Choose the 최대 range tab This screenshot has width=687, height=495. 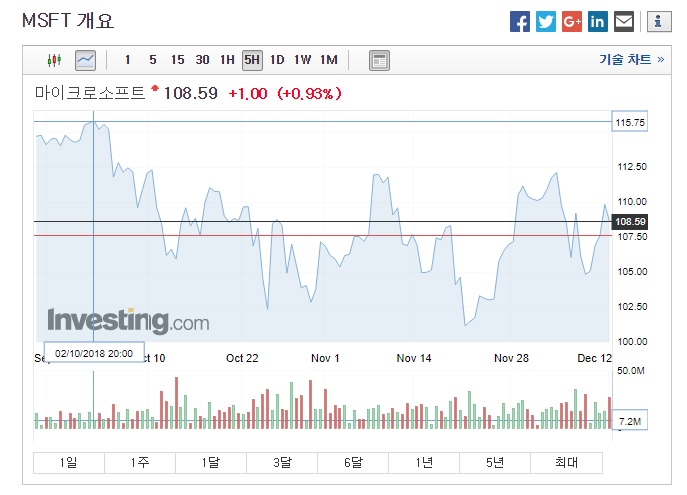pyautogui.click(x=566, y=463)
